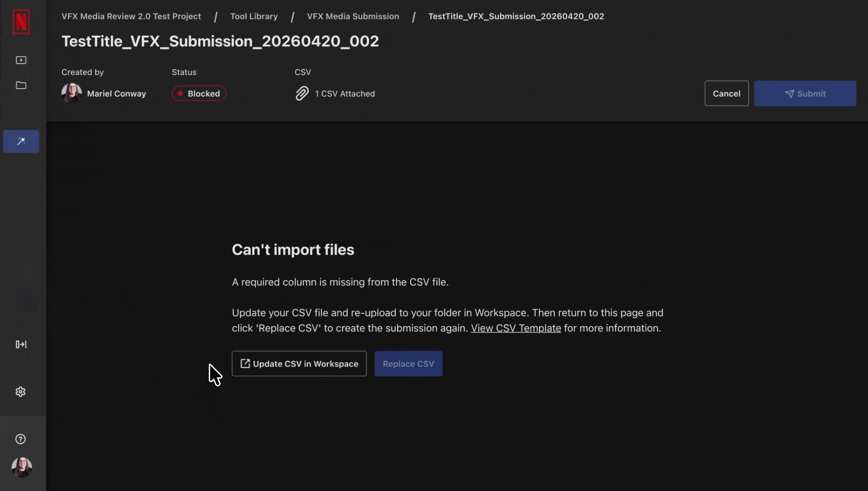Open settings gear in sidebar
Screen dimensions: 868x491
(20, 392)
